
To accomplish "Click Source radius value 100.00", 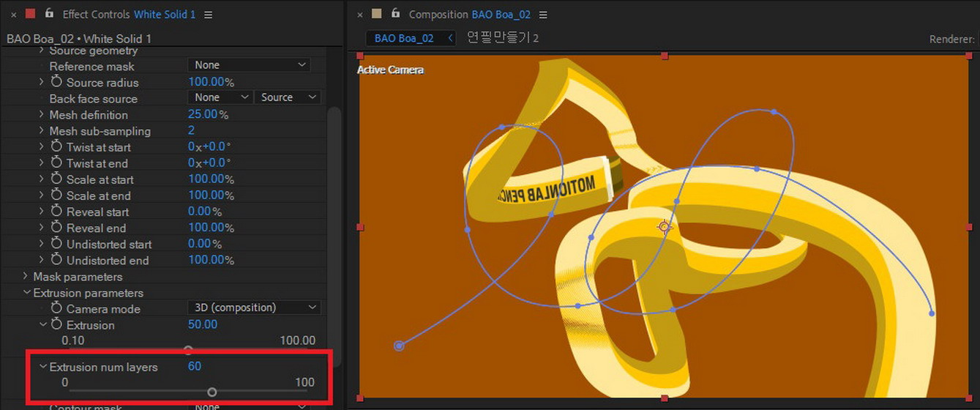I will pos(206,82).
